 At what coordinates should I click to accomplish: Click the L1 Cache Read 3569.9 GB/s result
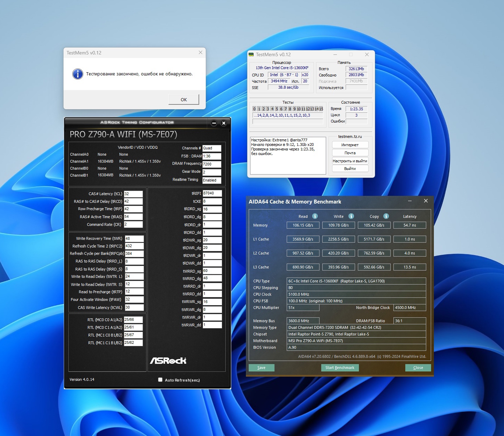point(303,239)
